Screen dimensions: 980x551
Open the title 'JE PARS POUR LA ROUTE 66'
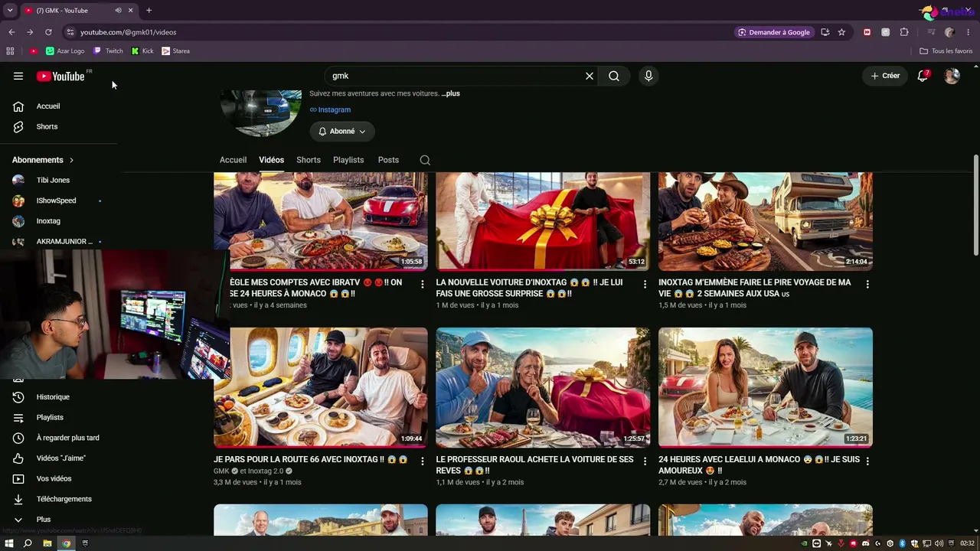pos(311,460)
